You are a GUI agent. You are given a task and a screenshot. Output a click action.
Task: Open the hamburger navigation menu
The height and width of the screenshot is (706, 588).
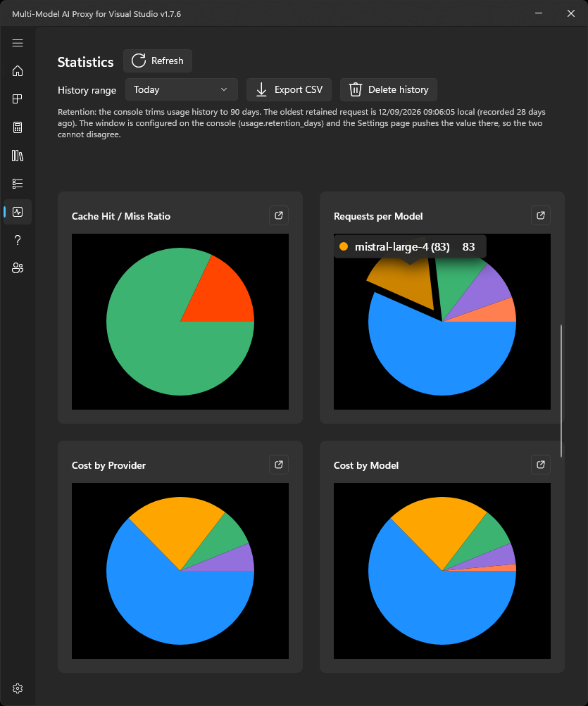pos(18,43)
